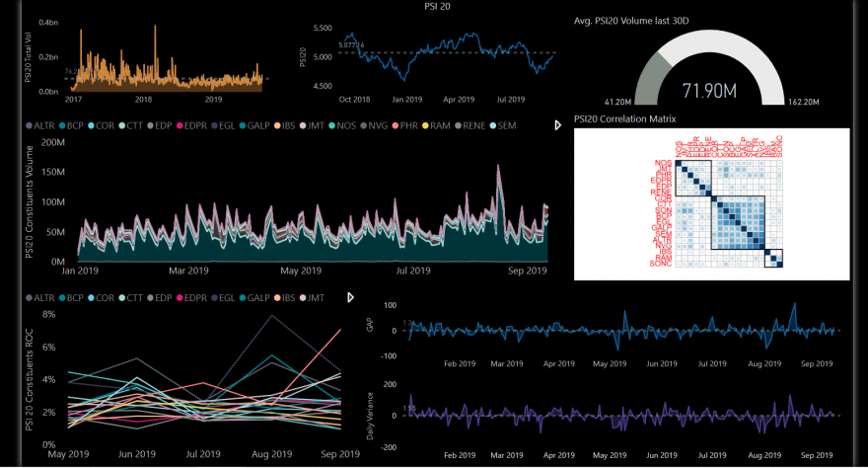The width and height of the screenshot is (868, 468).
Task: Click '2017' on the Total Vol axis
Action: pos(73,100)
